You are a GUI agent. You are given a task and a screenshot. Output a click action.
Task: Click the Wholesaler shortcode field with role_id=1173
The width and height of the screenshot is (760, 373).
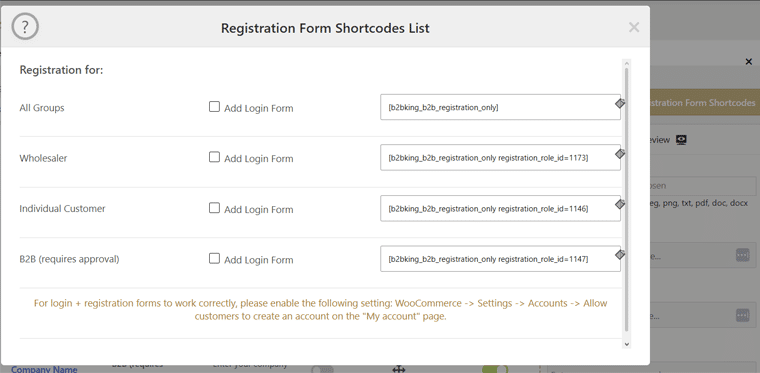pyautogui.click(x=500, y=157)
